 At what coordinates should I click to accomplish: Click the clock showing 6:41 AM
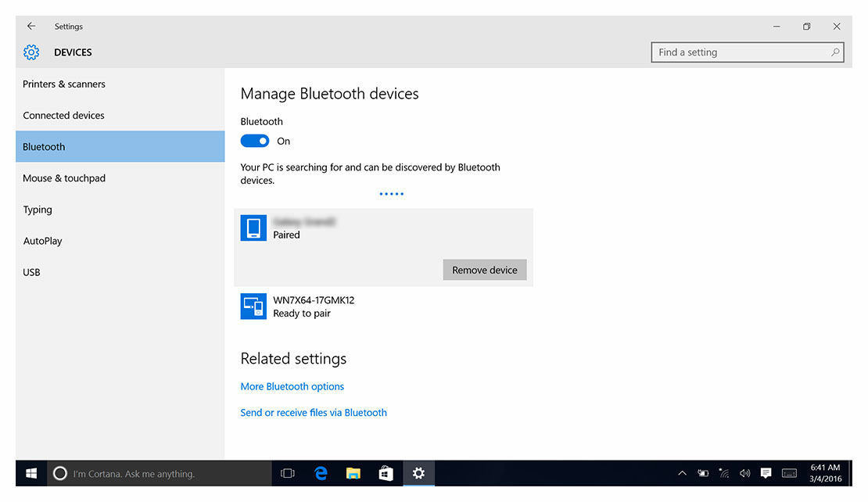click(825, 473)
